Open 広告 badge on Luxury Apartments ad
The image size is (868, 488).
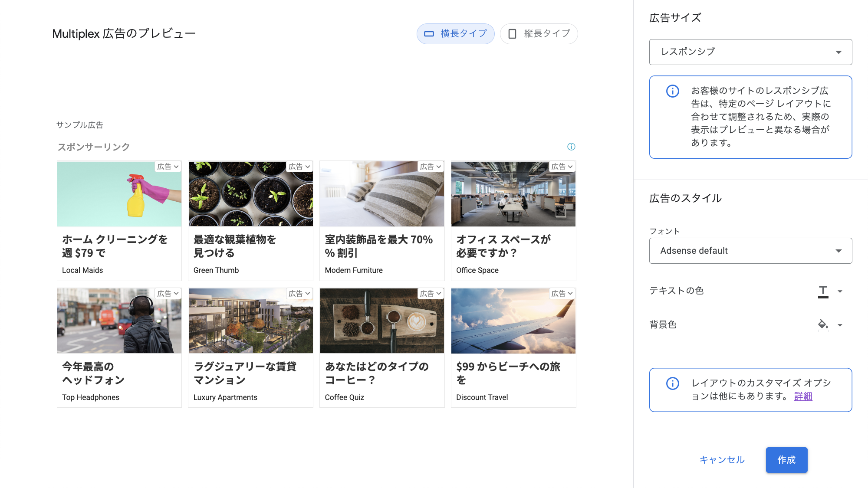coord(299,294)
